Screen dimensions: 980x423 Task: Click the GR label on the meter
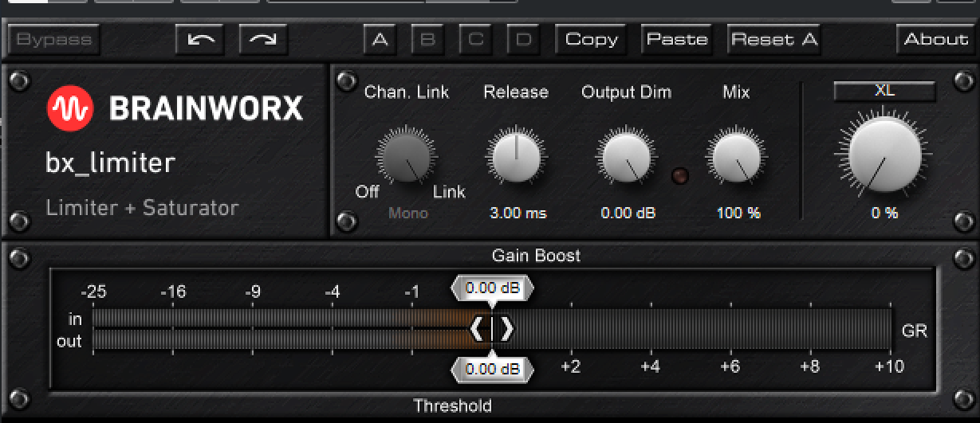915,330
